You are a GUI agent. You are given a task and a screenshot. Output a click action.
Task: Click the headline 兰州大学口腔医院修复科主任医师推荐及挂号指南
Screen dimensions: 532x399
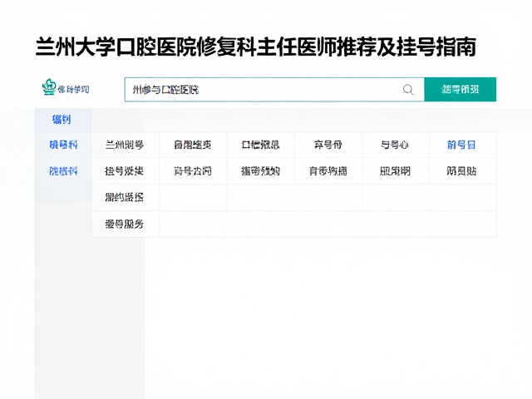point(256,47)
